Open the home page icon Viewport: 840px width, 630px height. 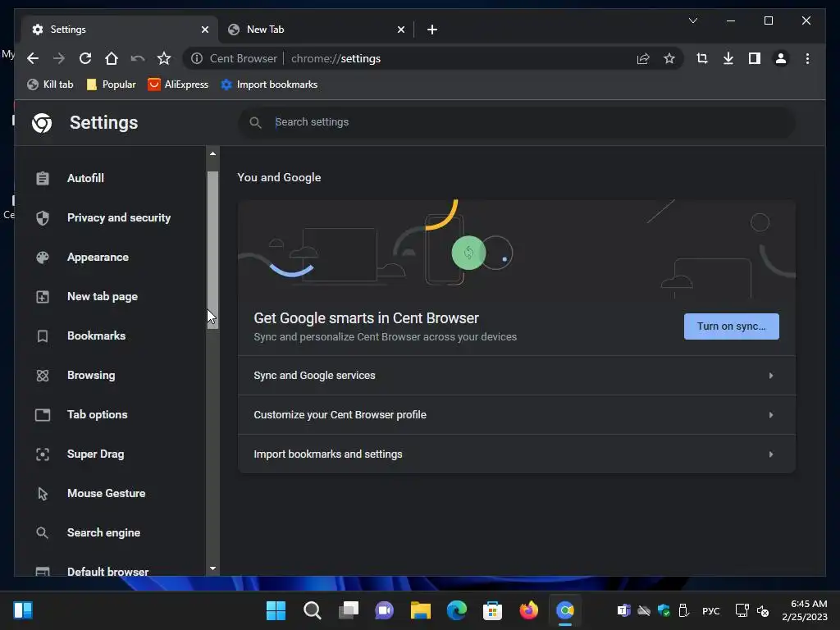pos(112,58)
